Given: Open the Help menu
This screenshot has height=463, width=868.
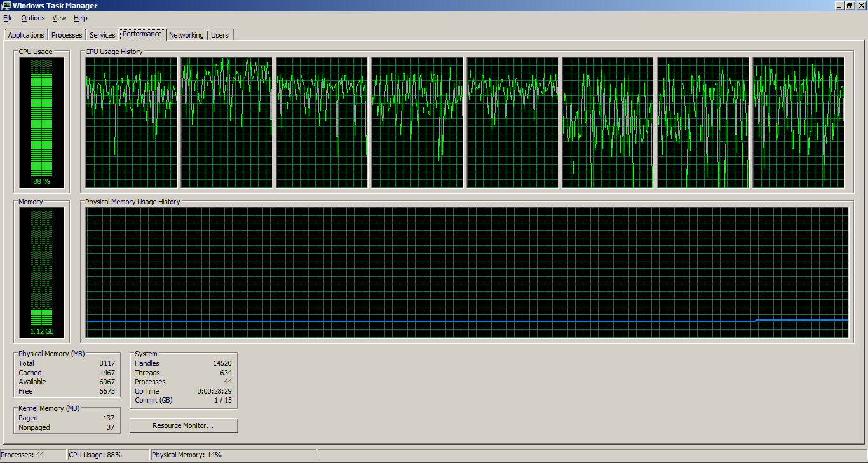Looking at the screenshot, I should pyautogui.click(x=80, y=18).
